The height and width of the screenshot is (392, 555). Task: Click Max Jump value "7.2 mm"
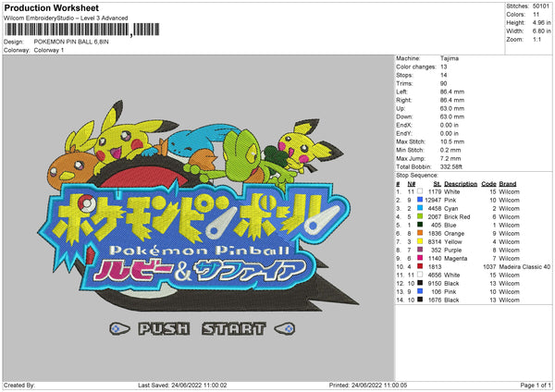(450, 158)
